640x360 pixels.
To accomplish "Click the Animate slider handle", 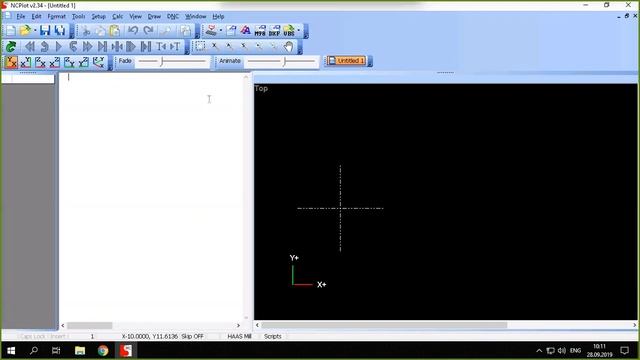I will click(x=284, y=62).
